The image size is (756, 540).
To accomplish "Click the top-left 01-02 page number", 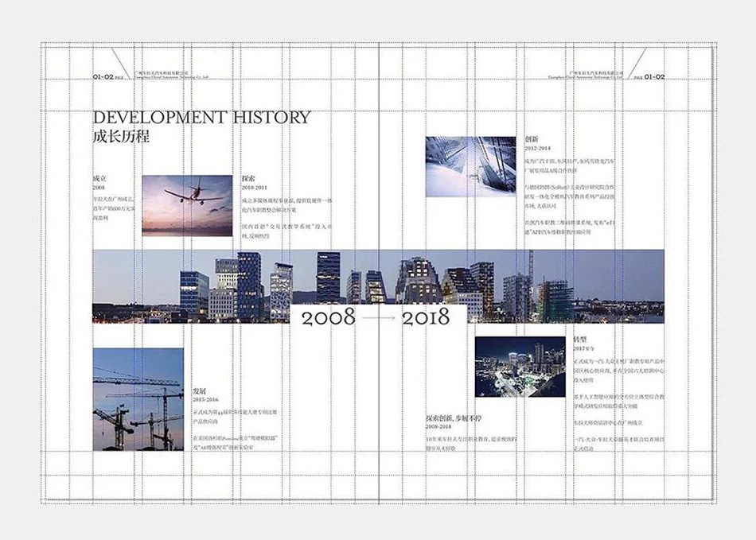I will (107, 77).
